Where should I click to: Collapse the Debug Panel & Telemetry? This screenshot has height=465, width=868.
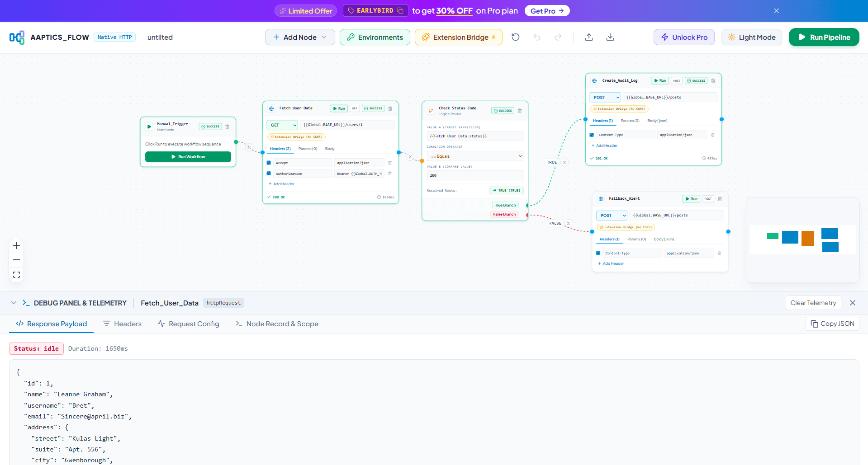(x=14, y=303)
